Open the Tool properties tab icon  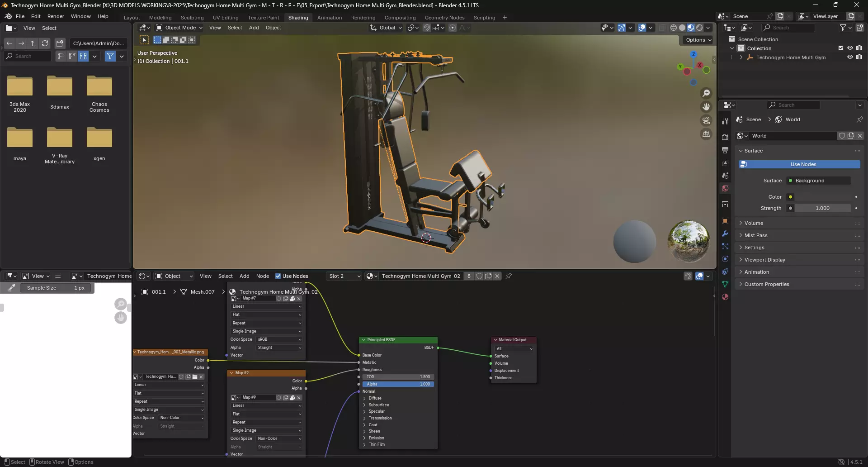click(x=725, y=121)
